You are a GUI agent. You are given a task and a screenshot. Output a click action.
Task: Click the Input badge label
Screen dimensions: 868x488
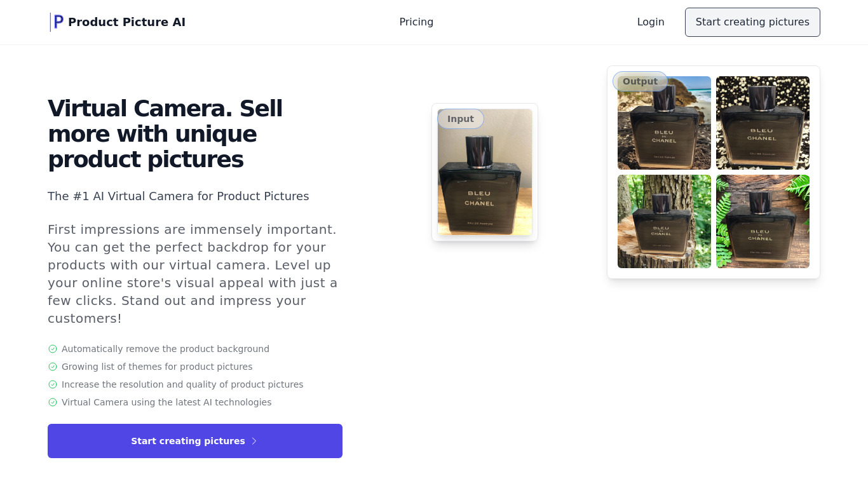tap(461, 119)
